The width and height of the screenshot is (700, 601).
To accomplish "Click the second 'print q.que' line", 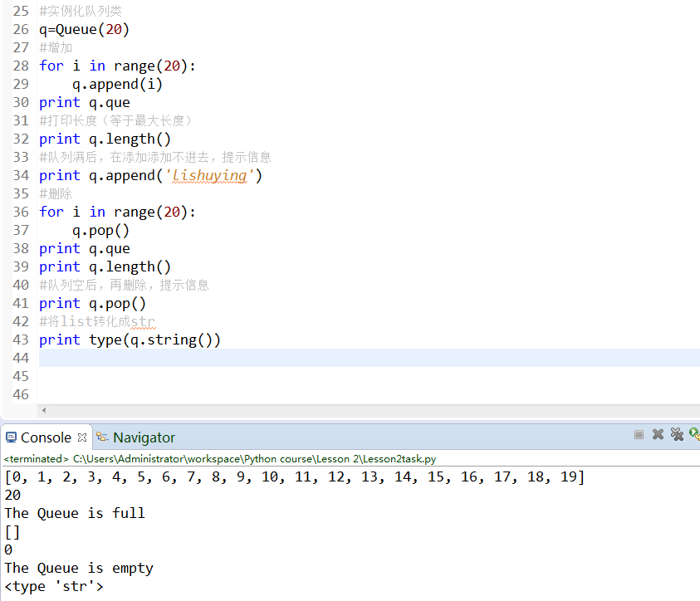I will pyautogui.click(x=85, y=248).
